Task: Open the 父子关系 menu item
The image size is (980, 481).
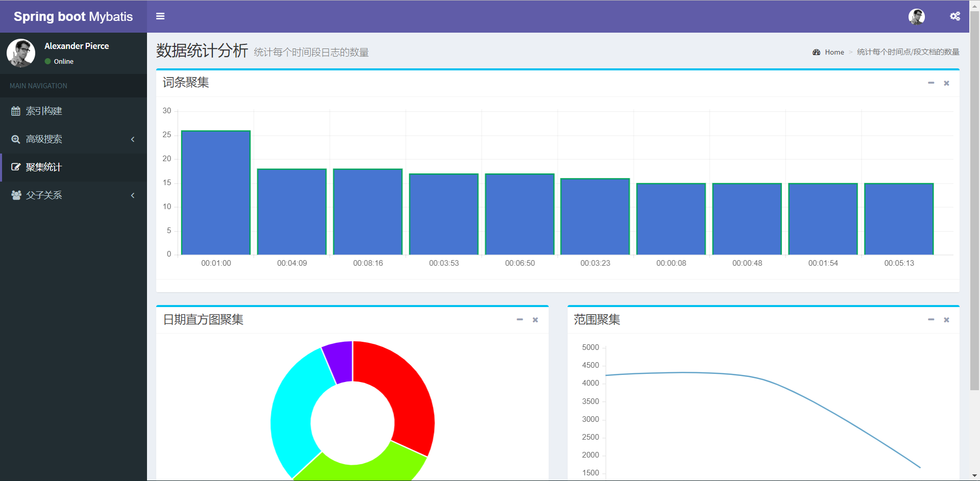Action: (x=73, y=195)
